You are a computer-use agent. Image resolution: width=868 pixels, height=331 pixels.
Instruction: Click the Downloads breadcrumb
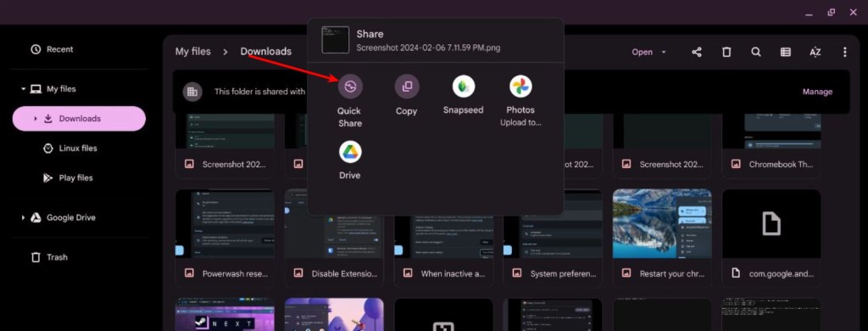[265, 52]
